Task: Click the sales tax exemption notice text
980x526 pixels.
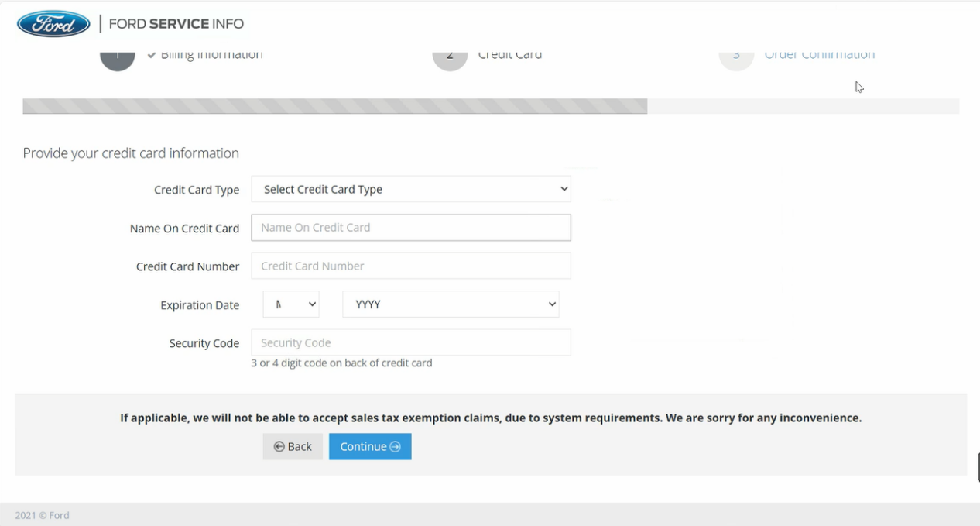Action: [490, 418]
